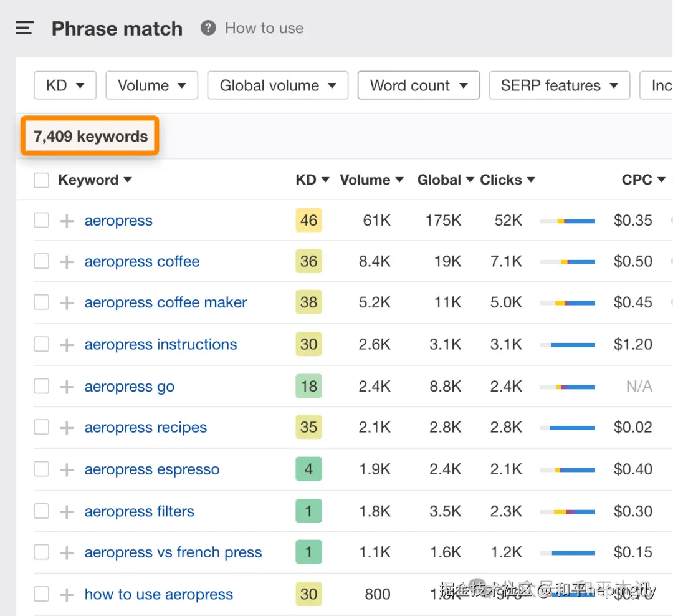Viewport: 673px width, 616px height.
Task: Add aeropress keyword with plus icon
Action: coord(67,221)
